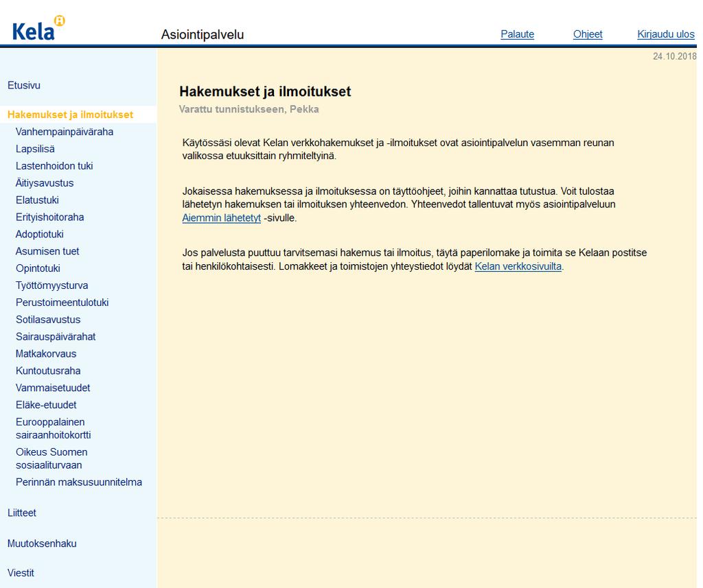This screenshot has height=588, width=703.
Task: Open Erityishoitoraha in sidebar
Action: point(49,217)
